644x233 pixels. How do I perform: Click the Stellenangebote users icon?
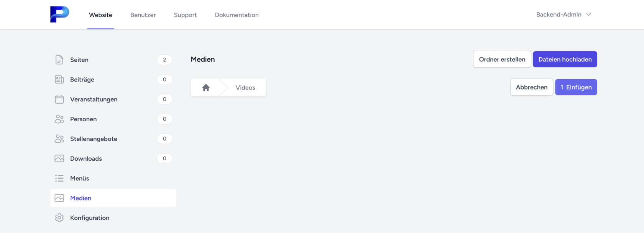59,139
